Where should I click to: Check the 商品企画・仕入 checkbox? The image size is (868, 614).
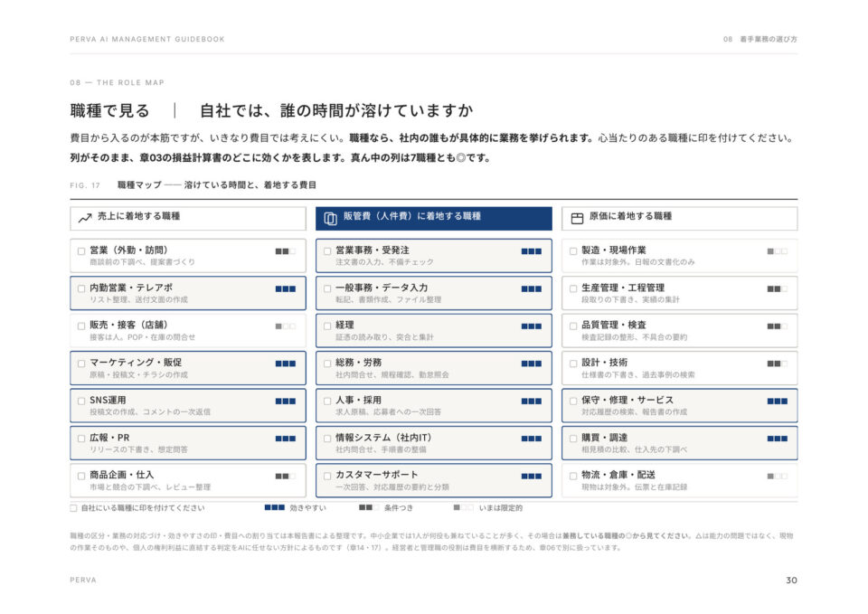click(x=81, y=476)
